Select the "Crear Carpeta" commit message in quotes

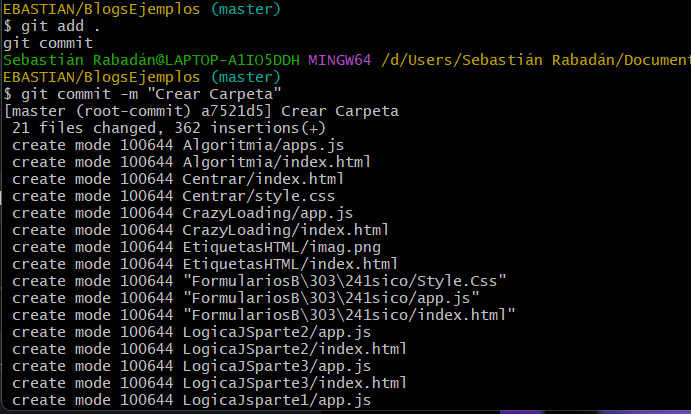(218, 94)
